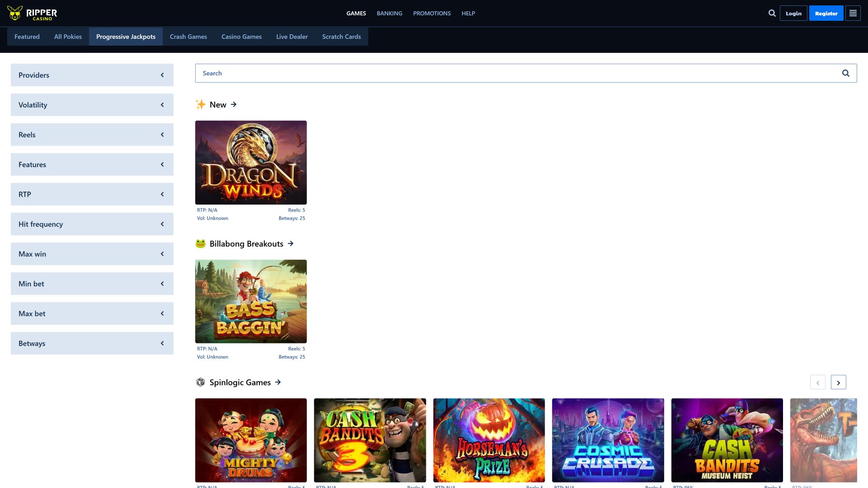Expand the Hit frequency filter
This screenshot has height=488, width=868.
click(92, 224)
